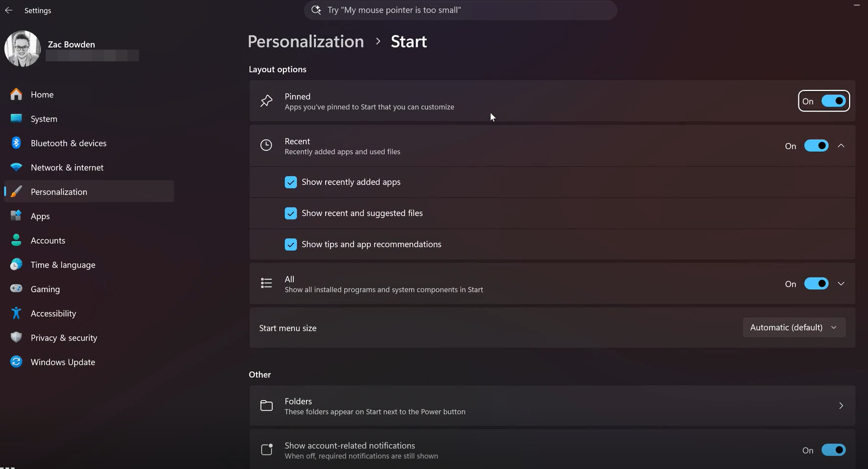This screenshot has width=868, height=469.
Task: Click the Bluetooth icon in sidebar
Action: coord(16,143)
